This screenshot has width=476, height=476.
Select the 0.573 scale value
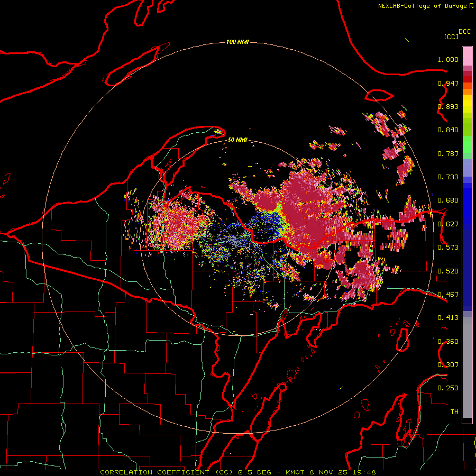pos(448,248)
